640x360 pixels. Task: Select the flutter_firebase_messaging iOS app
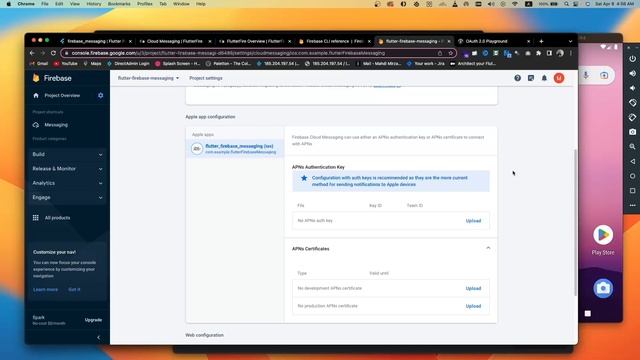click(235, 149)
